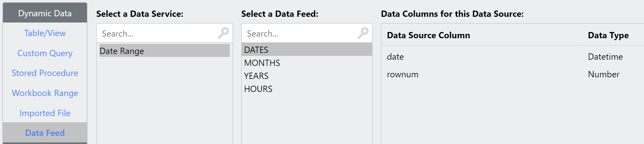
Task: Select the DATES data feed
Action: click(x=307, y=50)
